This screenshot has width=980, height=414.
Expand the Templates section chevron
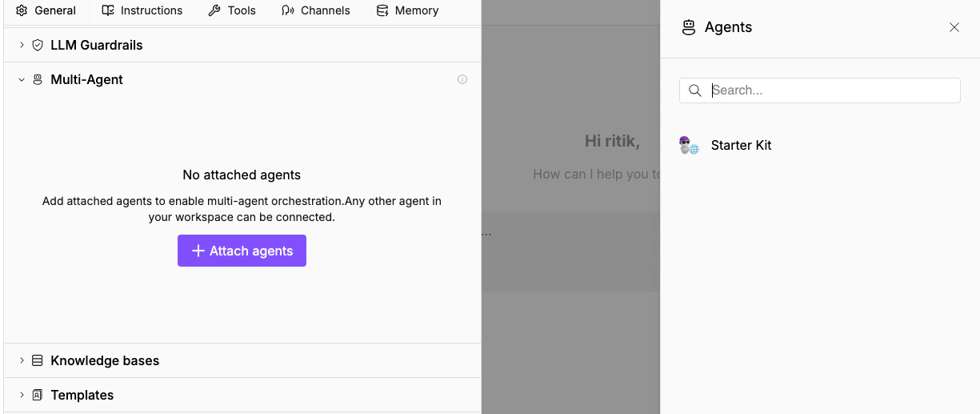point(22,395)
